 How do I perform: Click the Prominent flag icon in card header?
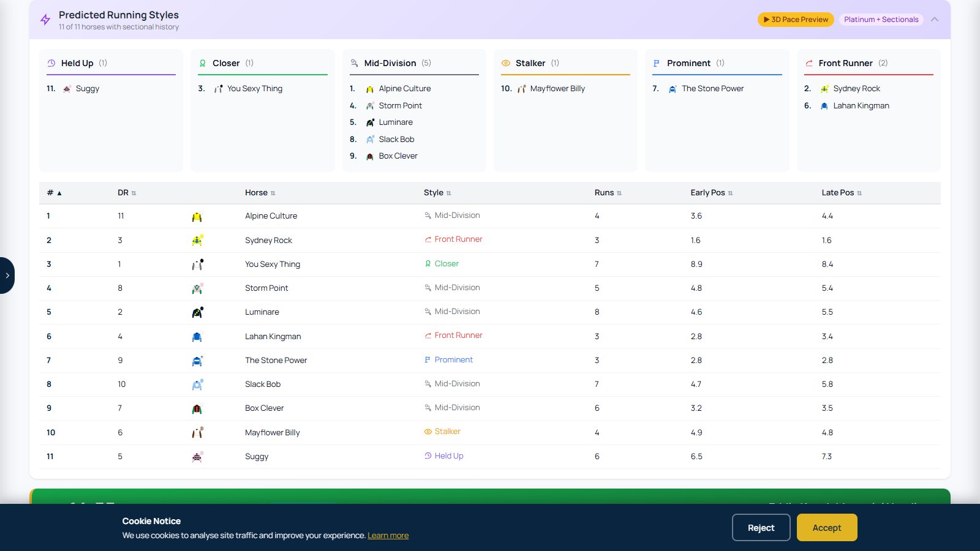click(x=657, y=63)
